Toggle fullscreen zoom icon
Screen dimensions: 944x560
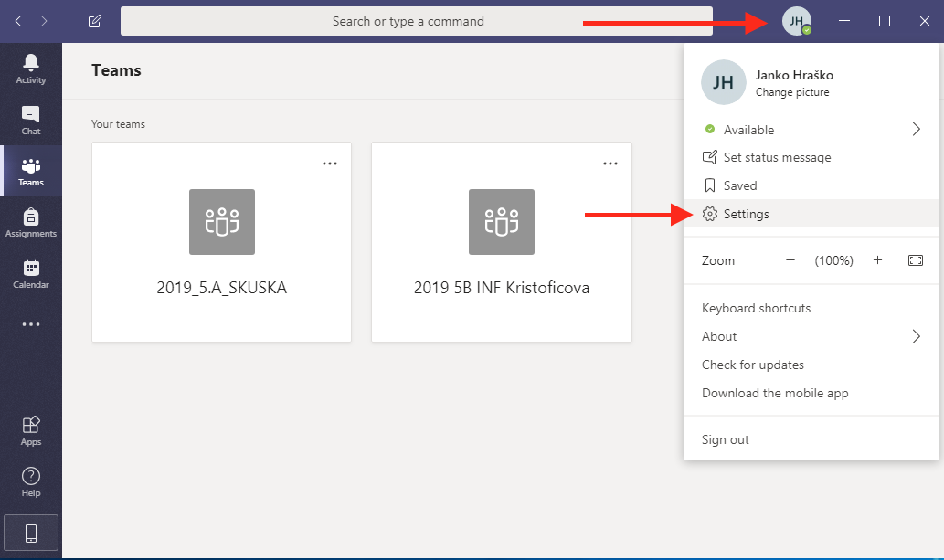pos(916,260)
